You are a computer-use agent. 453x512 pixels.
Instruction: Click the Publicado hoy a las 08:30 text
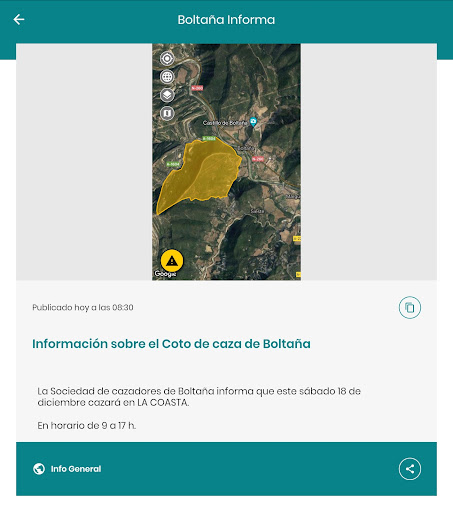point(83,307)
